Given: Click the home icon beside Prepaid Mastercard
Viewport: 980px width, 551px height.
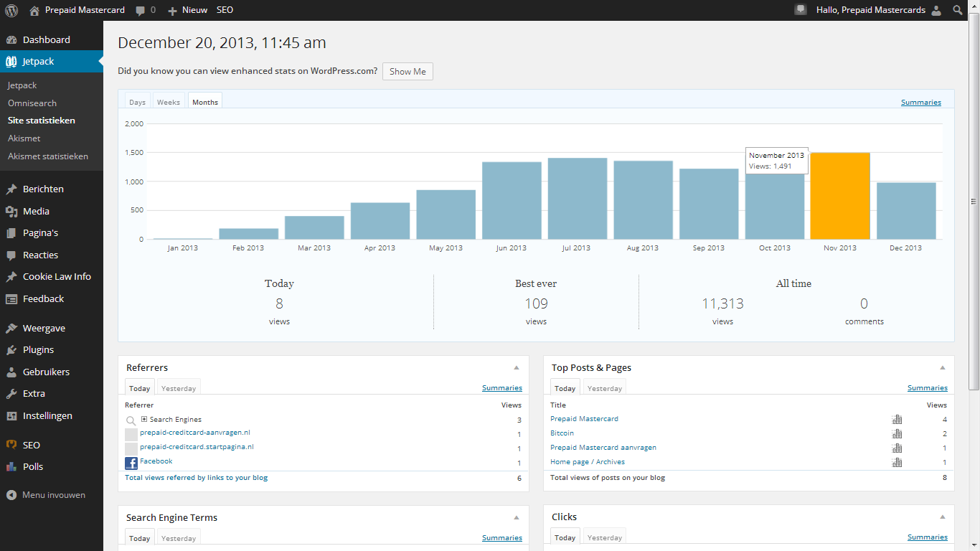Looking at the screenshot, I should tap(34, 10).
